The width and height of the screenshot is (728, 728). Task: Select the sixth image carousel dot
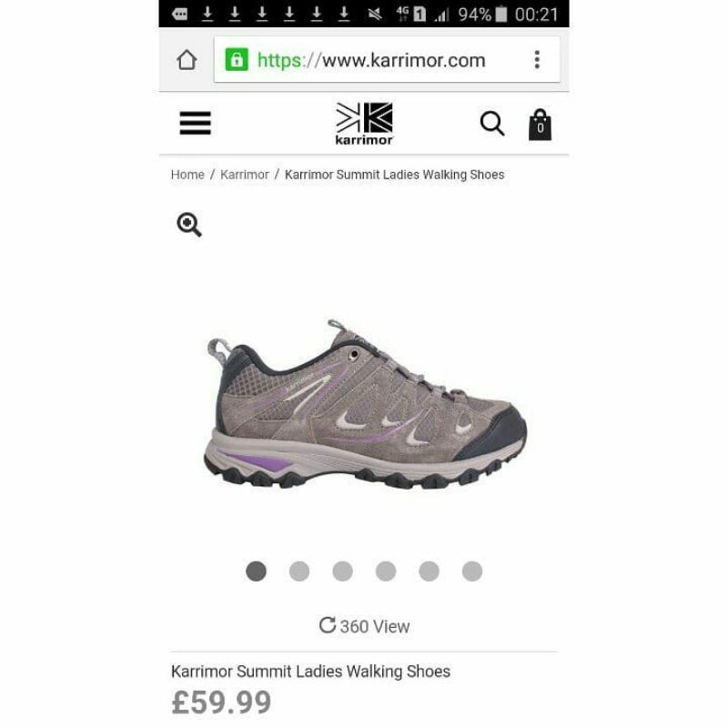click(472, 571)
